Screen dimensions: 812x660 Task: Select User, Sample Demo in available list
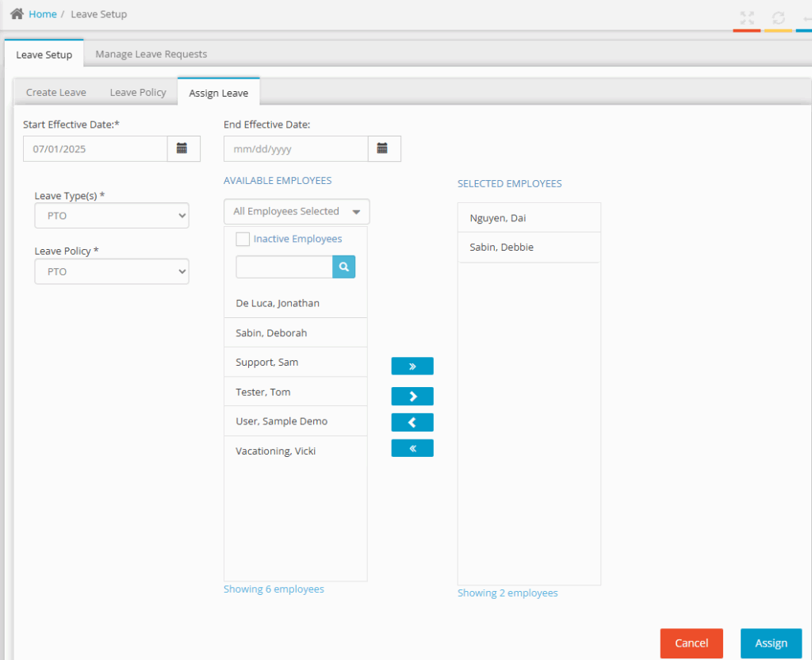[296, 421]
